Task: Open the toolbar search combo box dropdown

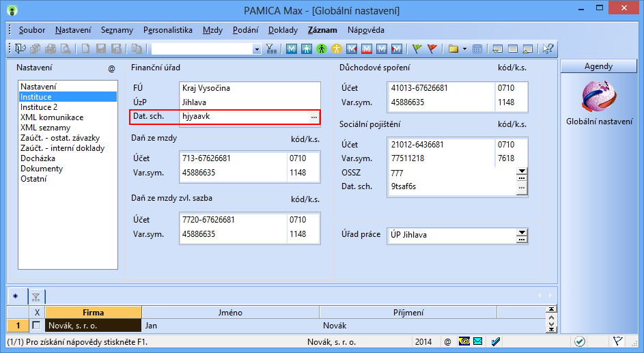Action: click(x=257, y=49)
